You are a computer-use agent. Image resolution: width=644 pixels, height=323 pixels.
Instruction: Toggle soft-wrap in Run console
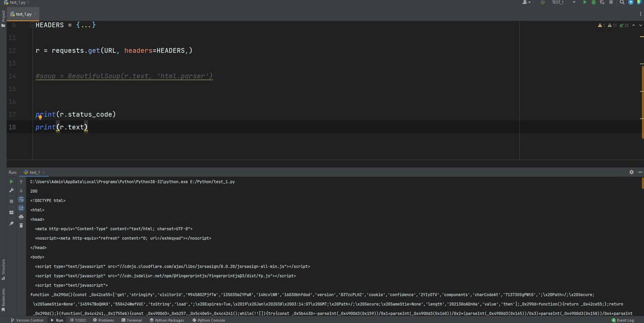(21, 199)
